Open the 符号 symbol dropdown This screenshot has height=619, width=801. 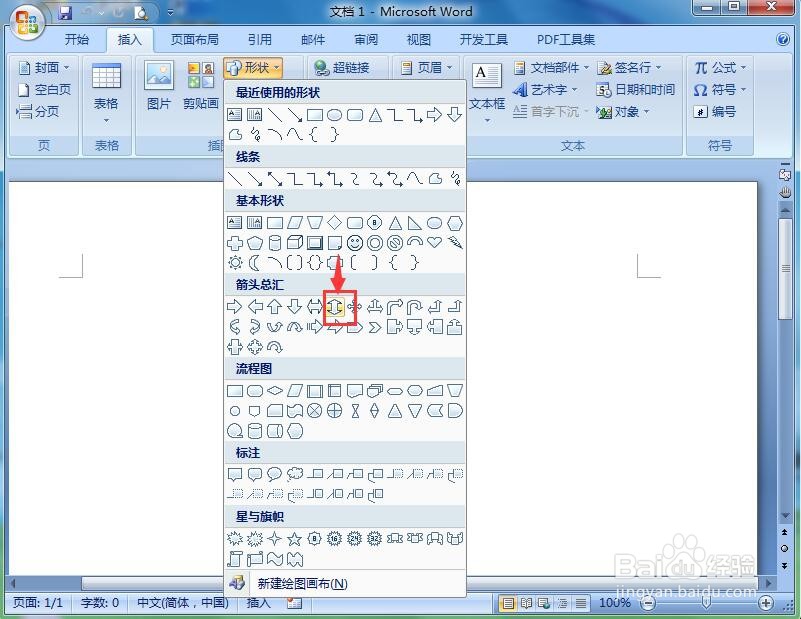coord(720,90)
